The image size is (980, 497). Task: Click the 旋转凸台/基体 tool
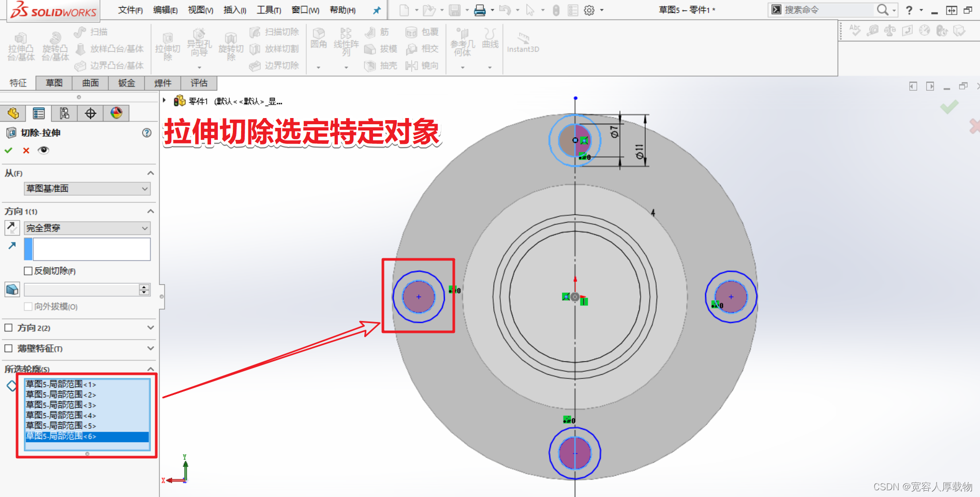pyautogui.click(x=55, y=46)
